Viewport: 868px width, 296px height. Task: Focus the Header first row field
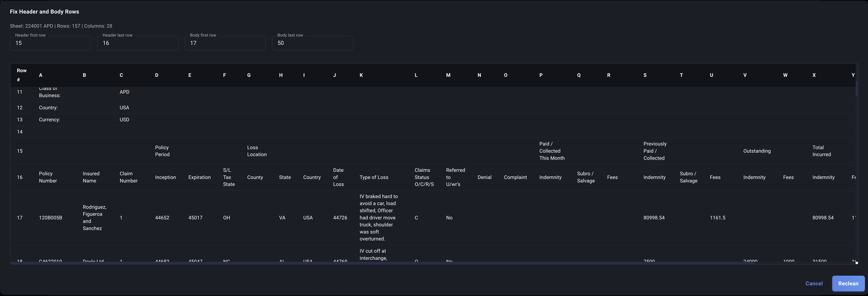pos(50,43)
